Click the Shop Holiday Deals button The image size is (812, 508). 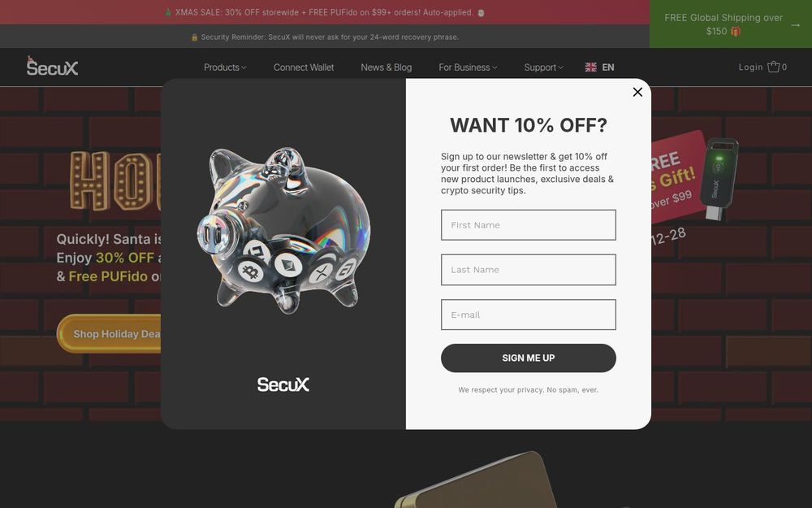tap(110, 334)
